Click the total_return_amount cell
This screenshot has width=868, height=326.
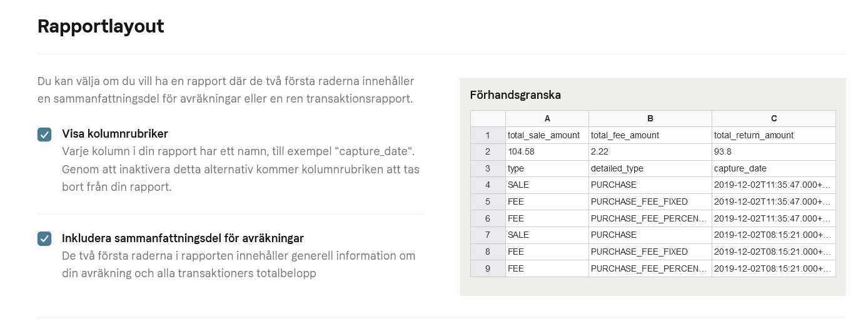[x=774, y=135]
